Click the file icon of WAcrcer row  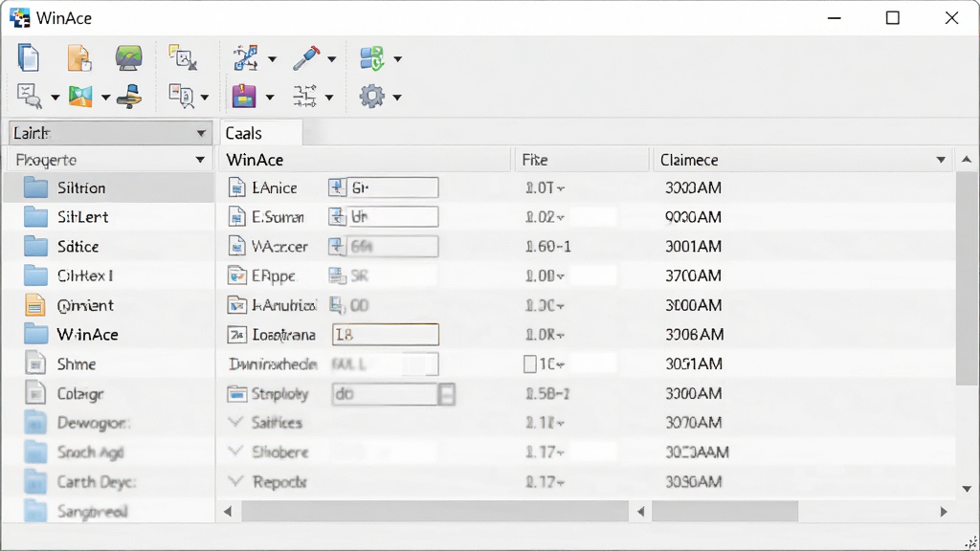tap(237, 246)
